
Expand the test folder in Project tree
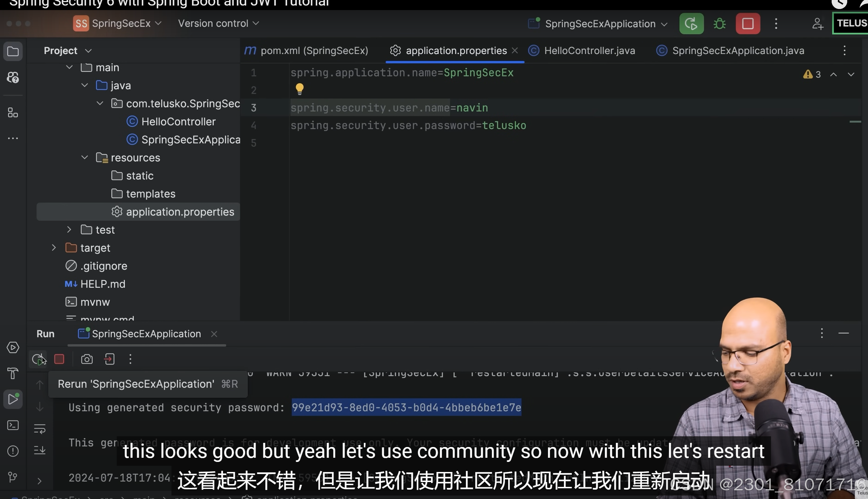coord(68,229)
